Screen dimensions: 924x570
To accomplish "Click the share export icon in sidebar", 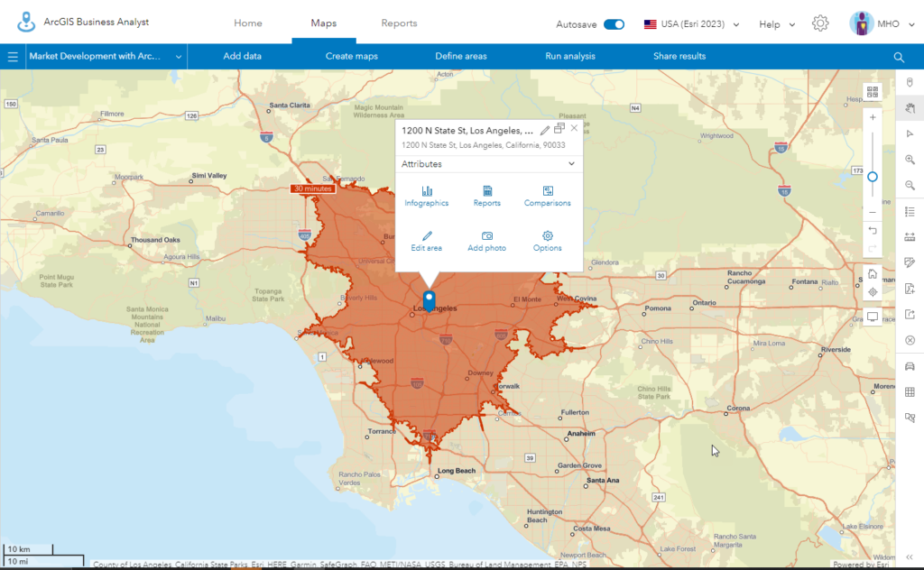I will click(910, 315).
